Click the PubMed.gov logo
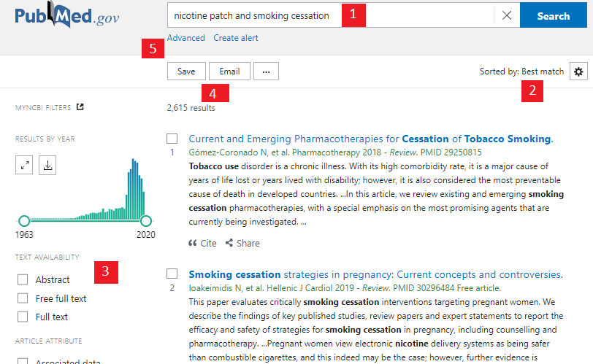Screen dimensions: 593x364 pos(67,16)
